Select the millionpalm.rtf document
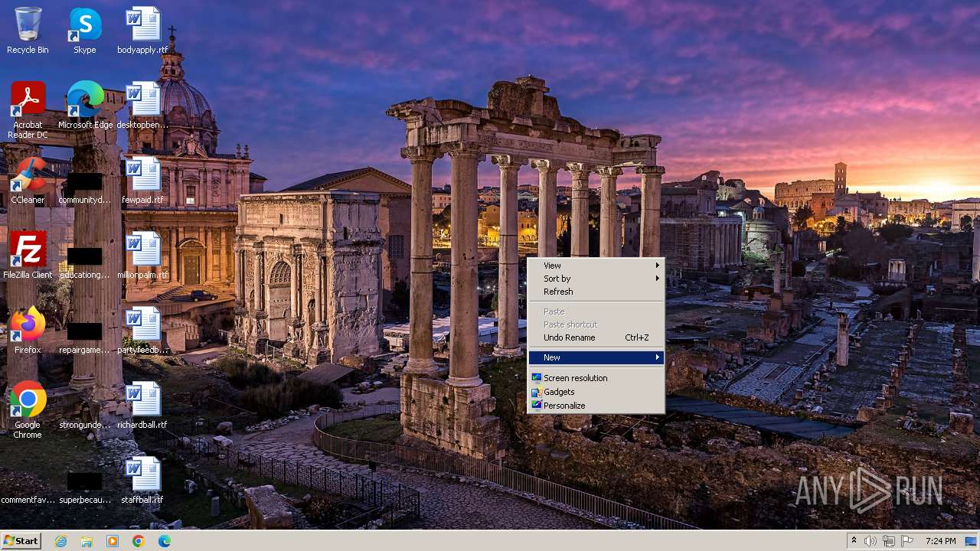 click(142, 256)
